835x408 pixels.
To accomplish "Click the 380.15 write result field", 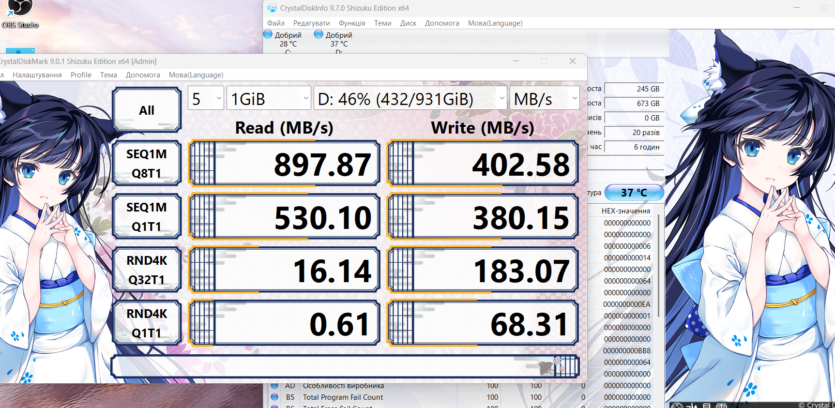I will 483,217.
